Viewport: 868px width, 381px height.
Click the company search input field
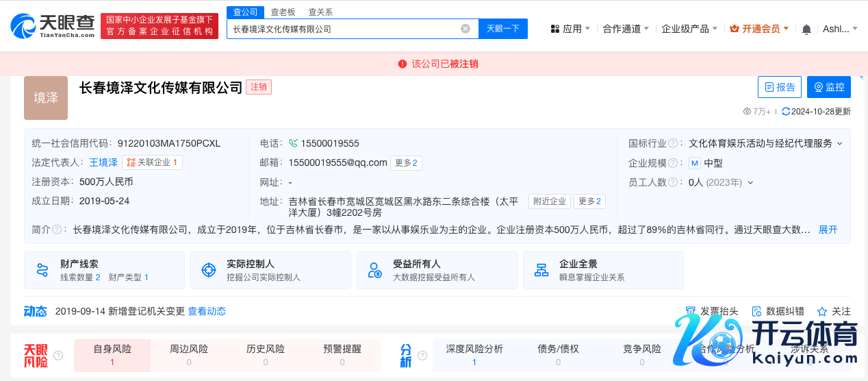(x=342, y=29)
